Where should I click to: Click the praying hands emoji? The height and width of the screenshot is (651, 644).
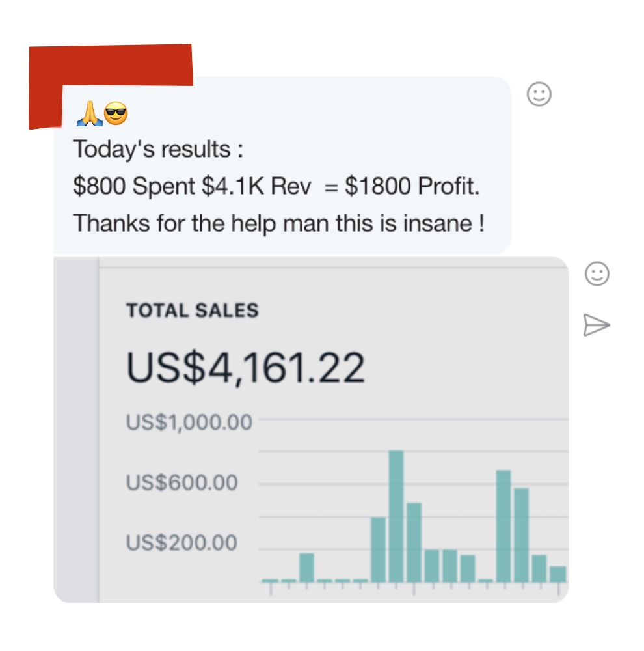tap(89, 115)
